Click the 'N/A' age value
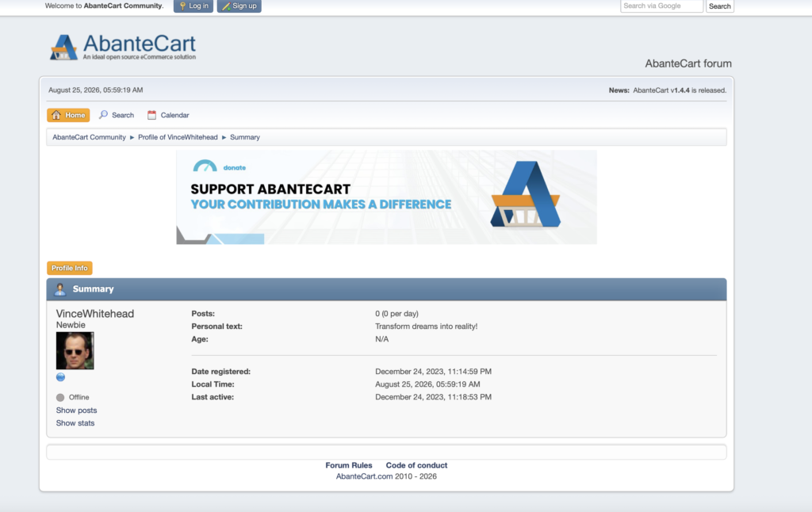 pyautogui.click(x=381, y=339)
